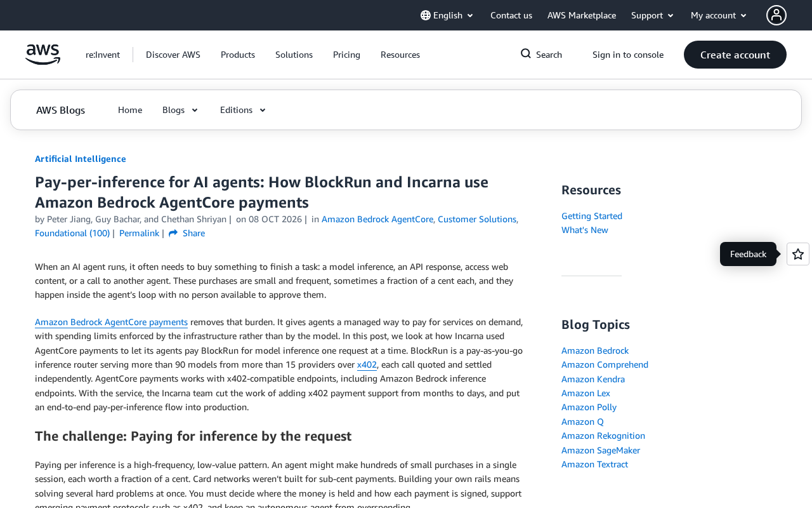
Task: Open the Products menu
Action: pyautogui.click(x=238, y=55)
